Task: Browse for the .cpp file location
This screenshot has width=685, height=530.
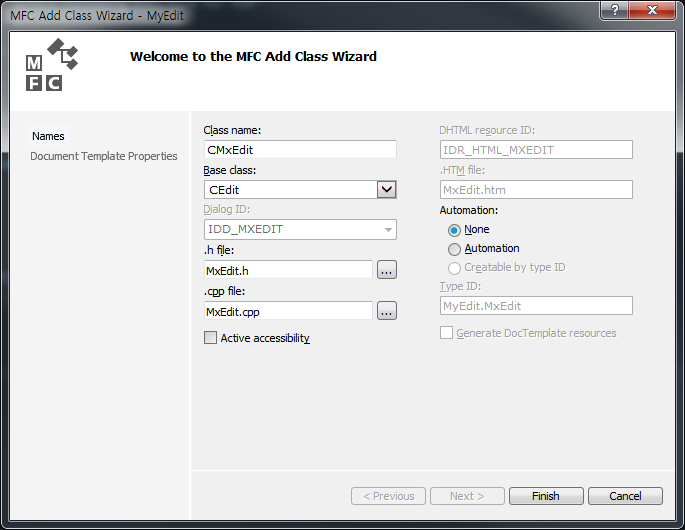Action: pyautogui.click(x=387, y=311)
